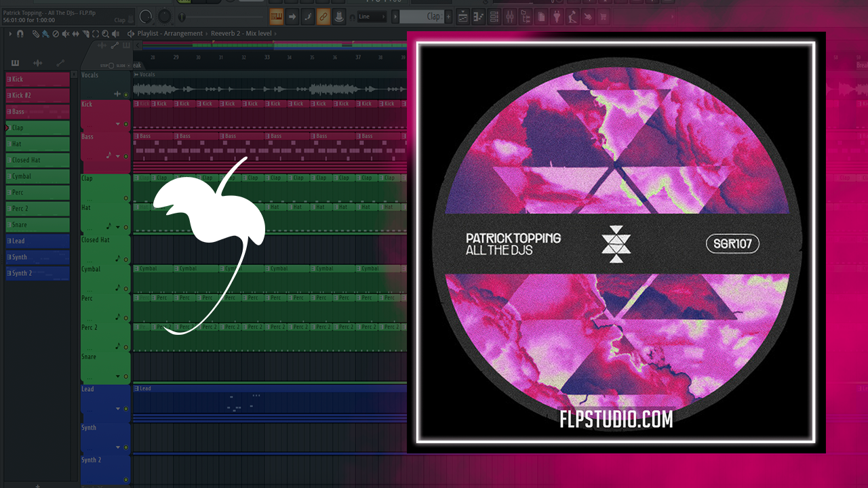The height and width of the screenshot is (488, 868).
Task: Select the Closed Hat pattern in picker
Action: click(38, 160)
